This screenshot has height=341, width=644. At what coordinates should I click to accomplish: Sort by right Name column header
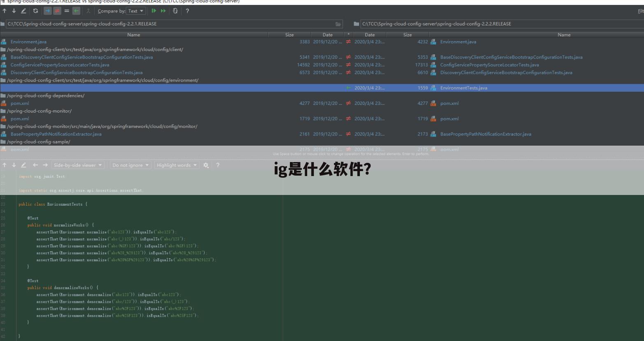(x=564, y=35)
